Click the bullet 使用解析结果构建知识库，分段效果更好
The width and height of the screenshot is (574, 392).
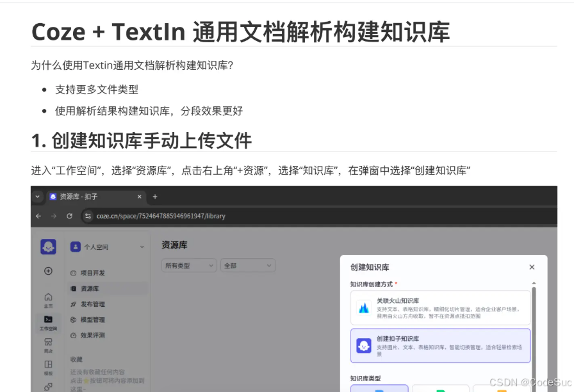(x=149, y=111)
